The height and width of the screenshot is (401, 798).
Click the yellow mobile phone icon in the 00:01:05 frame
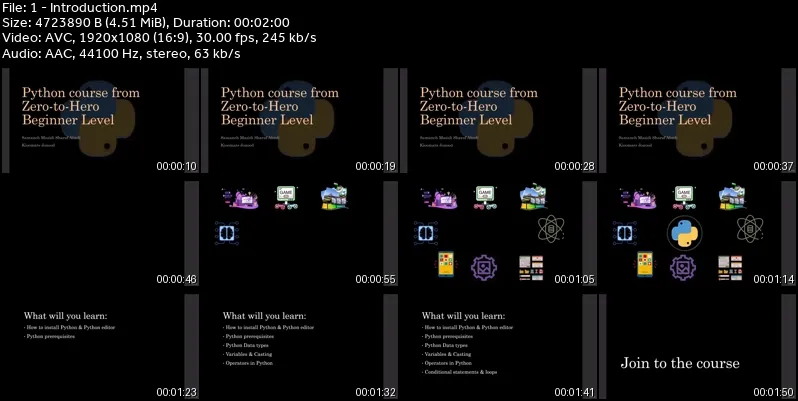pyautogui.click(x=446, y=264)
